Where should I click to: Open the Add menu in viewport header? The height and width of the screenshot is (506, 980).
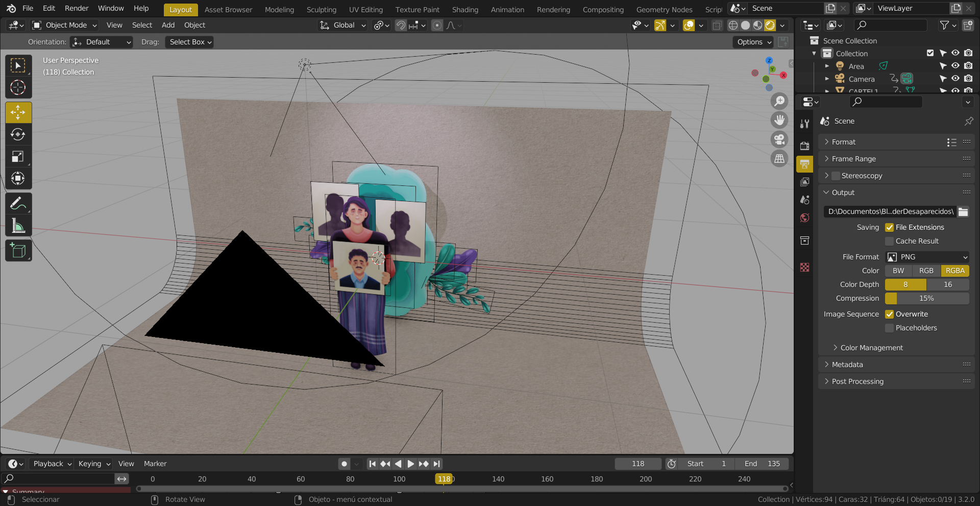pyautogui.click(x=168, y=25)
